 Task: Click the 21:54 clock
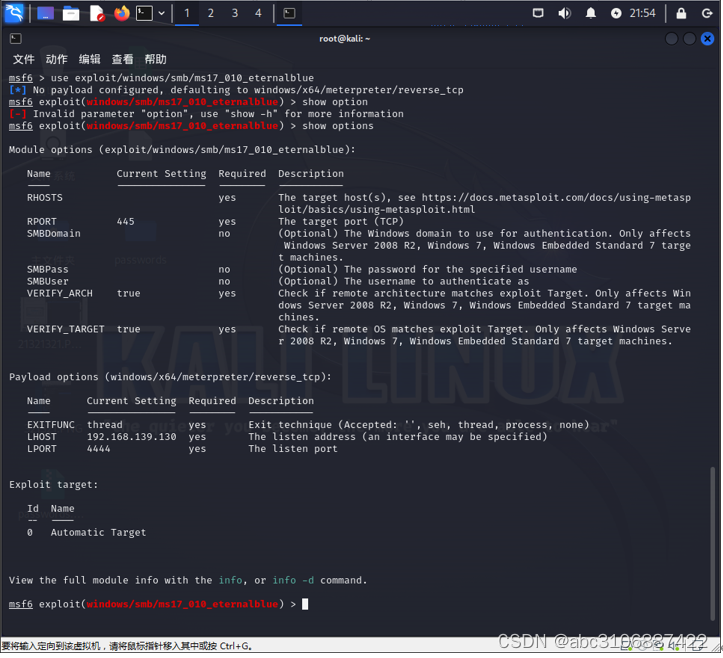tap(642, 13)
